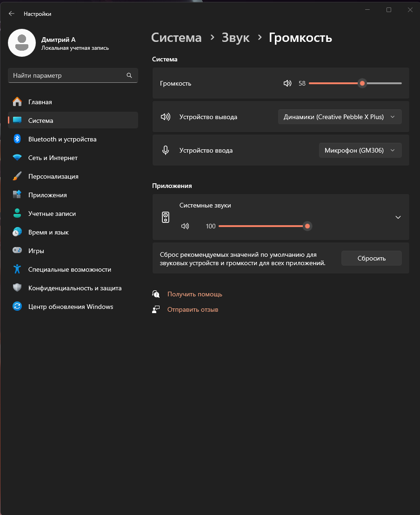Select Персонализация in the sidebar
Viewport: 420px width, 515px height.
tap(53, 176)
